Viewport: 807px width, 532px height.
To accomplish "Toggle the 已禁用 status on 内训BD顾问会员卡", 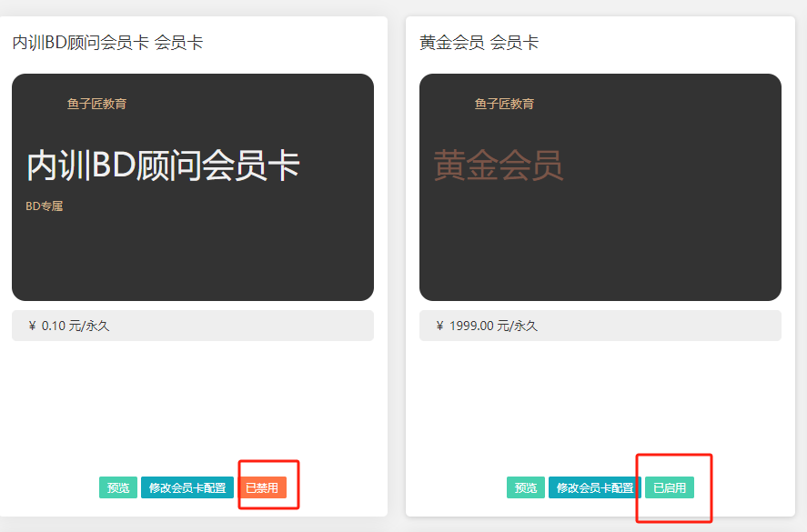I will click(262, 487).
